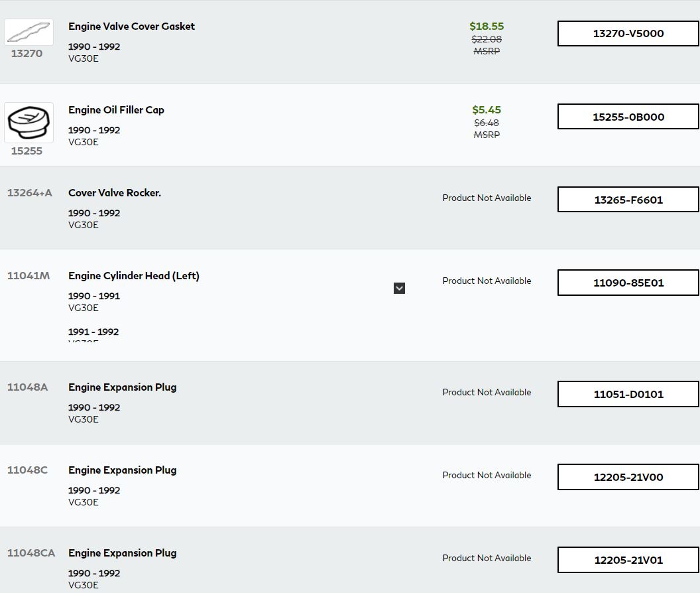
Task: Open the Engine Oil Filler Cap link
Action: (116, 110)
